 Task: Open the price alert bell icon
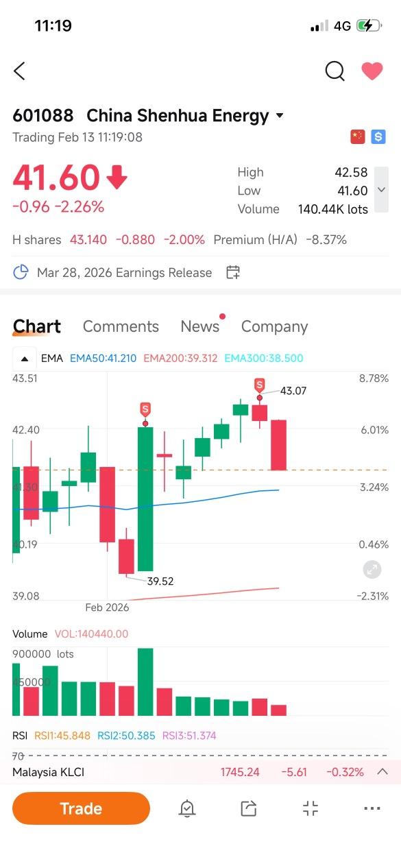point(186,809)
